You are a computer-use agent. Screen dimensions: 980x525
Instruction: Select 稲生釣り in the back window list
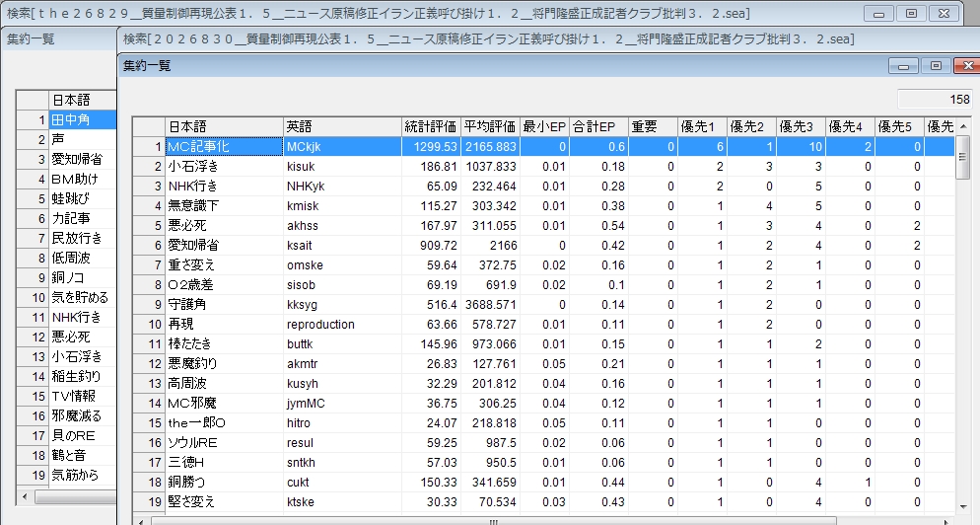click(83, 376)
